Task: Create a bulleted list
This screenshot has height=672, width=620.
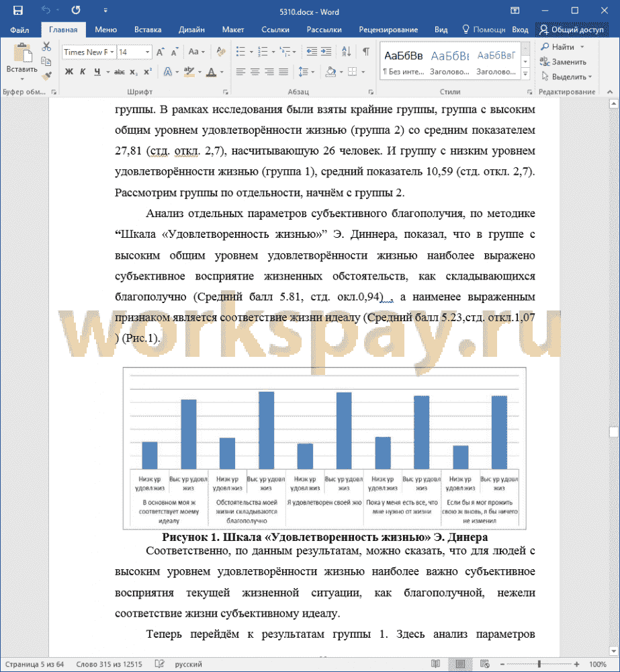Action: pyautogui.click(x=240, y=52)
